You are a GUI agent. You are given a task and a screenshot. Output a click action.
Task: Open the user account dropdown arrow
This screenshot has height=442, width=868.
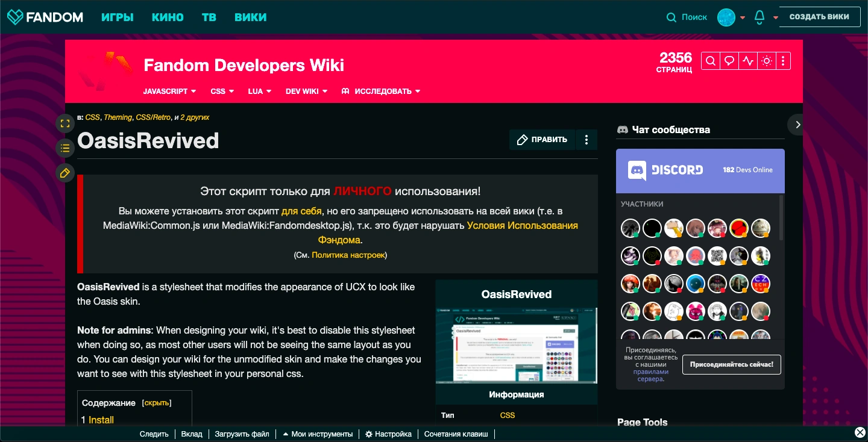[x=743, y=17]
